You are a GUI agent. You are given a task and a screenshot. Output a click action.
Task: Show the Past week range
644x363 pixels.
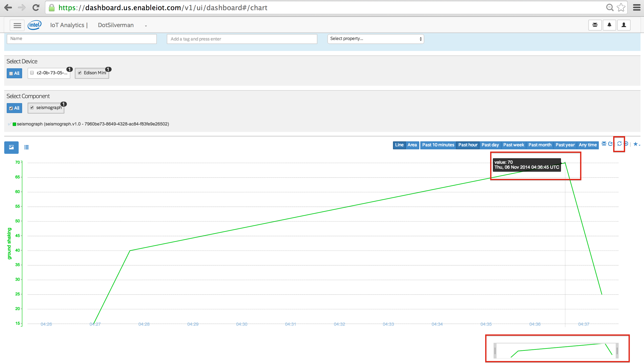coord(514,145)
